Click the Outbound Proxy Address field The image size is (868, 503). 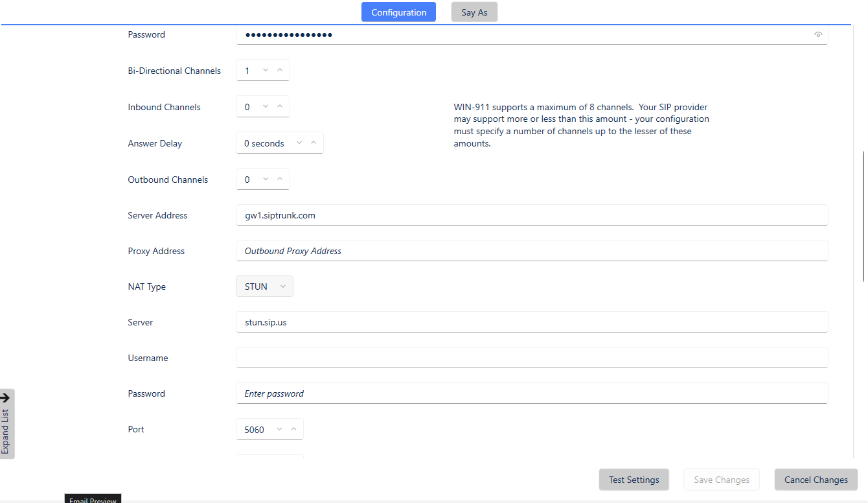pyautogui.click(x=453, y=251)
